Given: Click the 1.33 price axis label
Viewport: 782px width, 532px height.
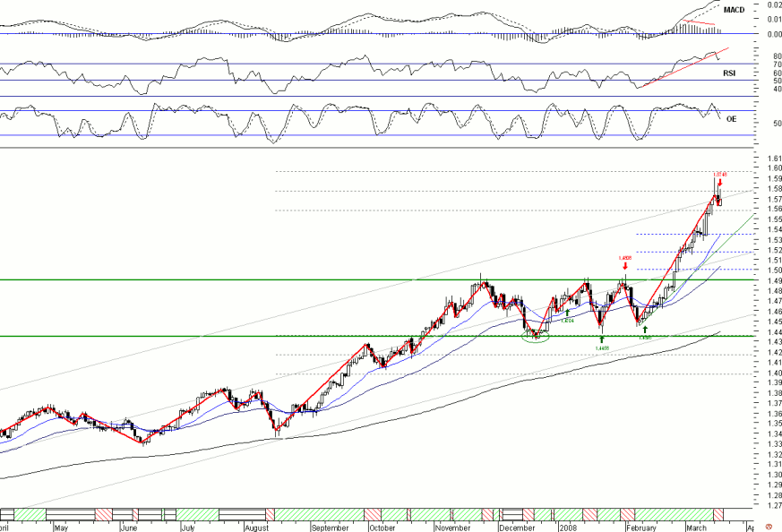Looking at the screenshot, I should point(775,443).
